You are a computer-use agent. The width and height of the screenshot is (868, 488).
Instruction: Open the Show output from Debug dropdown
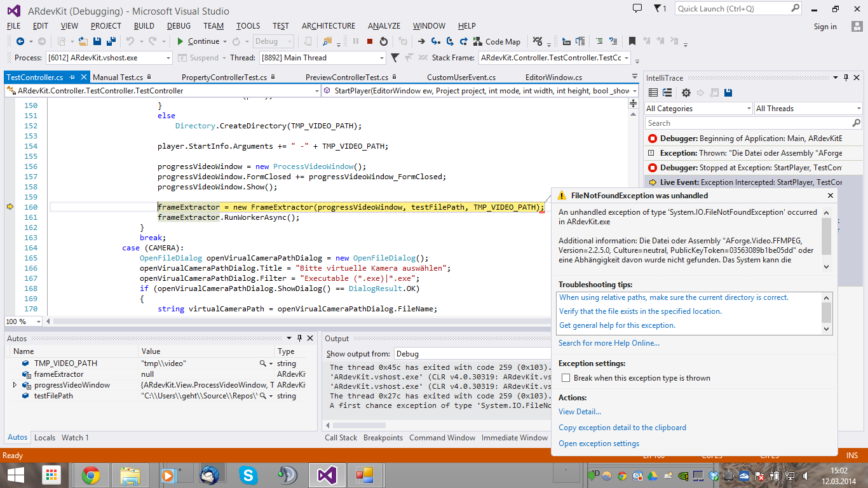pos(472,354)
